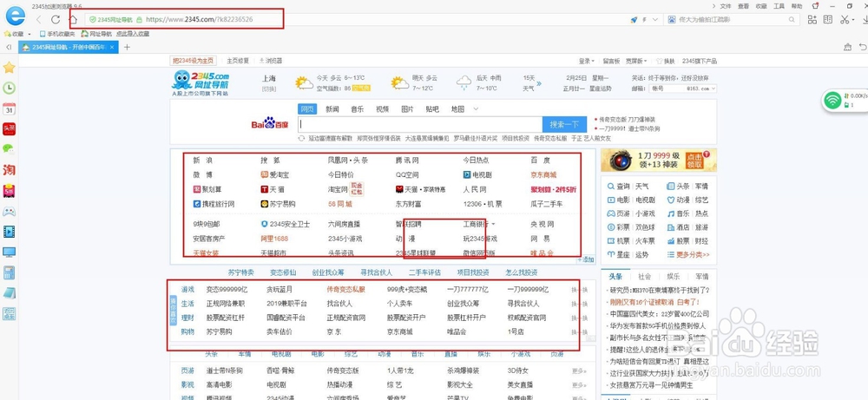This screenshot has height=400, width=868.
Task: Open the 新浪 site link
Action: (202, 161)
